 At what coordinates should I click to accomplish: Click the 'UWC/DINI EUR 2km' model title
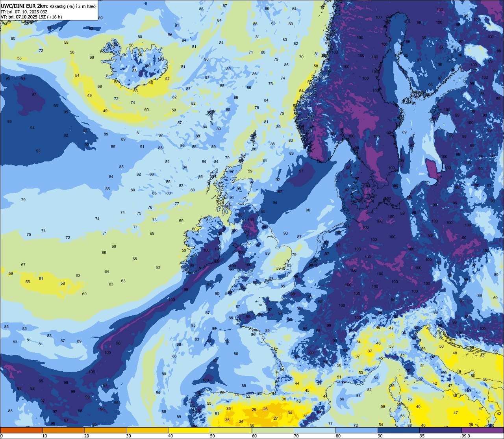click(24, 6)
